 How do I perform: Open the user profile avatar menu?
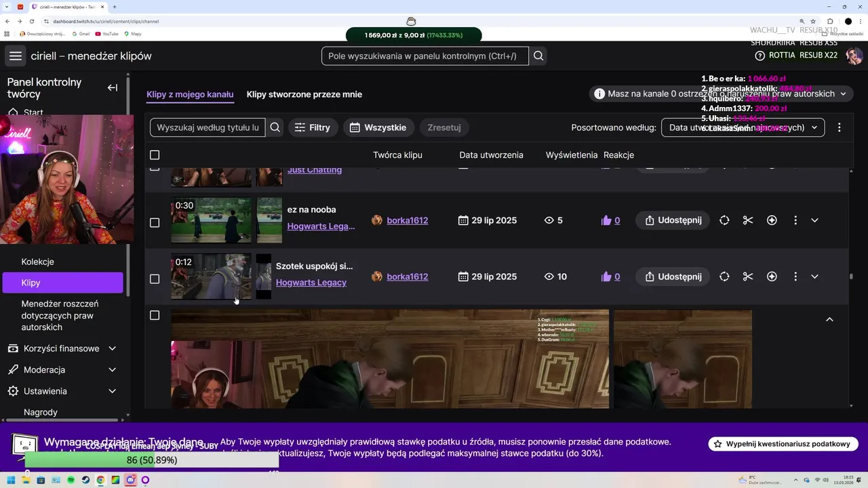tap(854, 56)
